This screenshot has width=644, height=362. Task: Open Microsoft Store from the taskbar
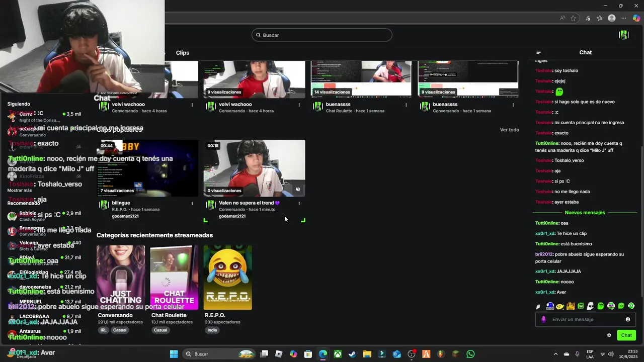coord(308,354)
